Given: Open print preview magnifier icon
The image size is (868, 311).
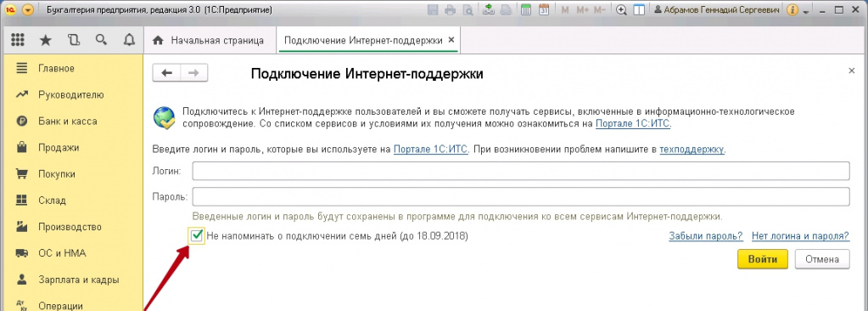Looking at the screenshot, I should click(x=468, y=10).
